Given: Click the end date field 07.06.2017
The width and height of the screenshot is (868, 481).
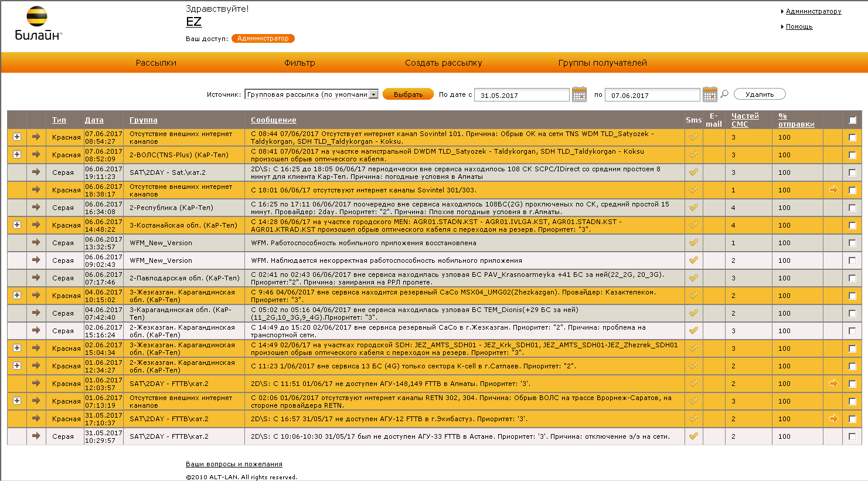Looking at the screenshot, I should click(x=652, y=95).
